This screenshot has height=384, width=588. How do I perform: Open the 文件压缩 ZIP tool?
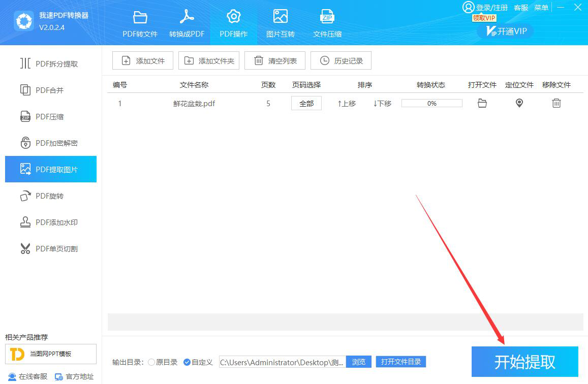(x=327, y=23)
